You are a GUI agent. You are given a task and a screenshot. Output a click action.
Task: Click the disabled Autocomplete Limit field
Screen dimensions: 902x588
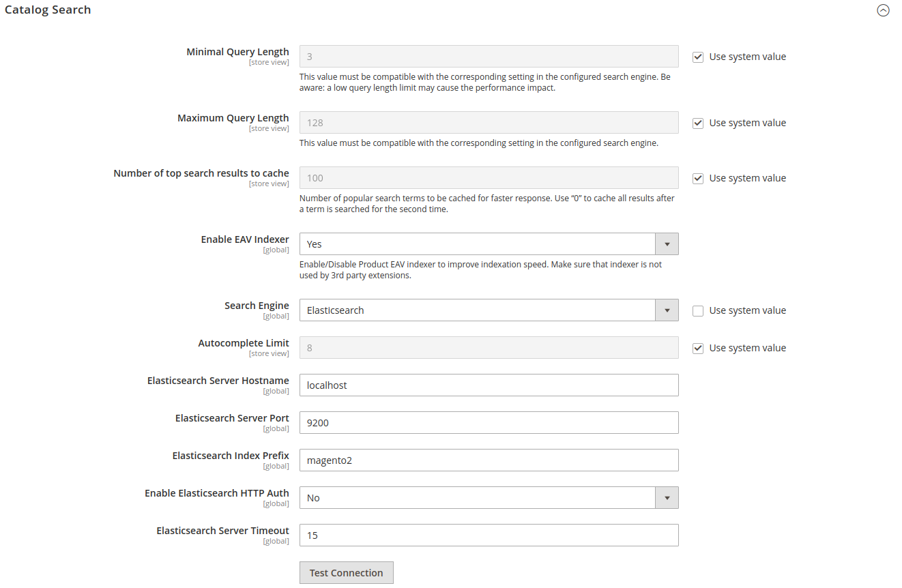pos(489,348)
